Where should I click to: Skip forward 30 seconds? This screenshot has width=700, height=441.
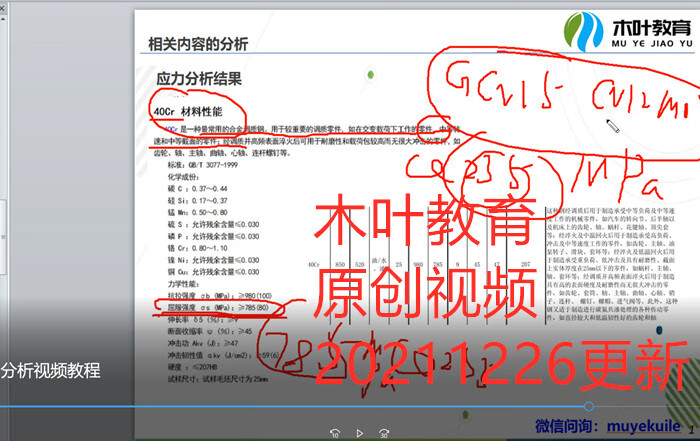point(383,432)
